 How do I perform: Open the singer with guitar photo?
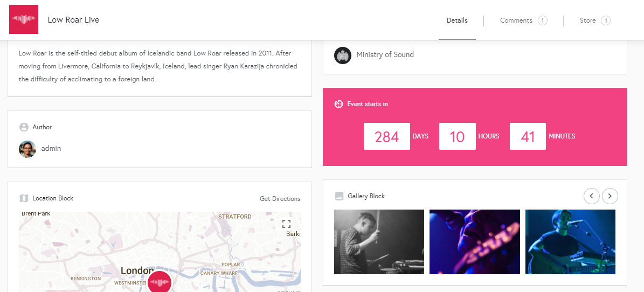click(x=570, y=241)
